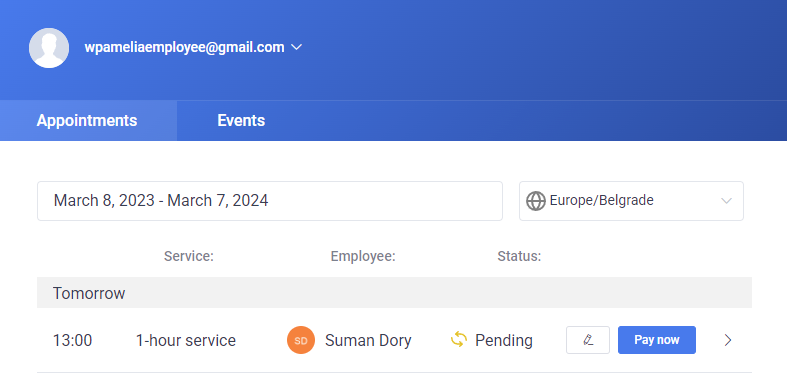Click the user profile avatar icon
The width and height of the screenshot is (787, 389).
pyautogui.click(x=49, y=48)
